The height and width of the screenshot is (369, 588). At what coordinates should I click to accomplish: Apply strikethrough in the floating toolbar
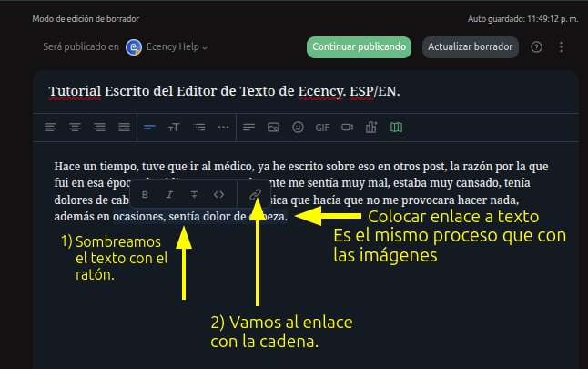point(194,194)
